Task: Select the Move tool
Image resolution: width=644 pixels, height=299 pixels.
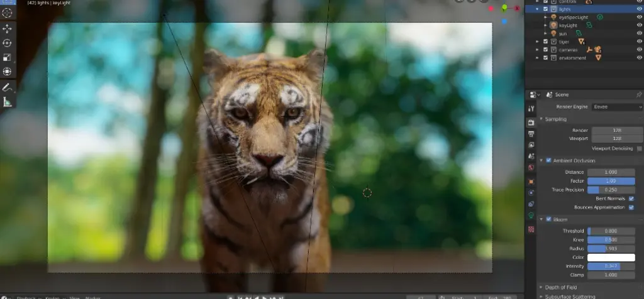Action: tap(8, 29)
